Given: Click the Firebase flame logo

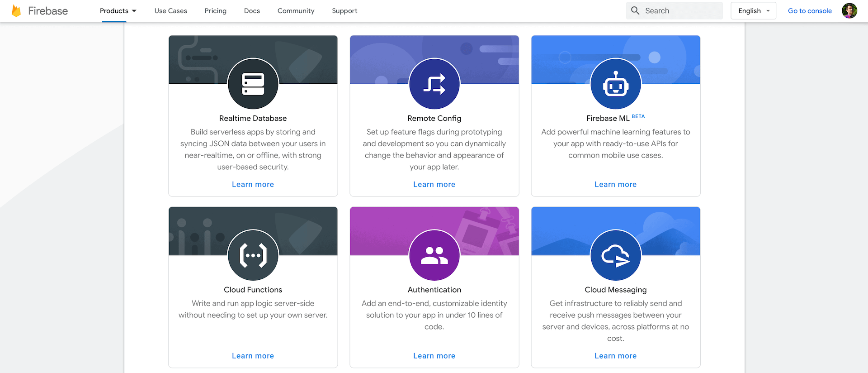Looking at the screenshot, I should coord(16,11).
